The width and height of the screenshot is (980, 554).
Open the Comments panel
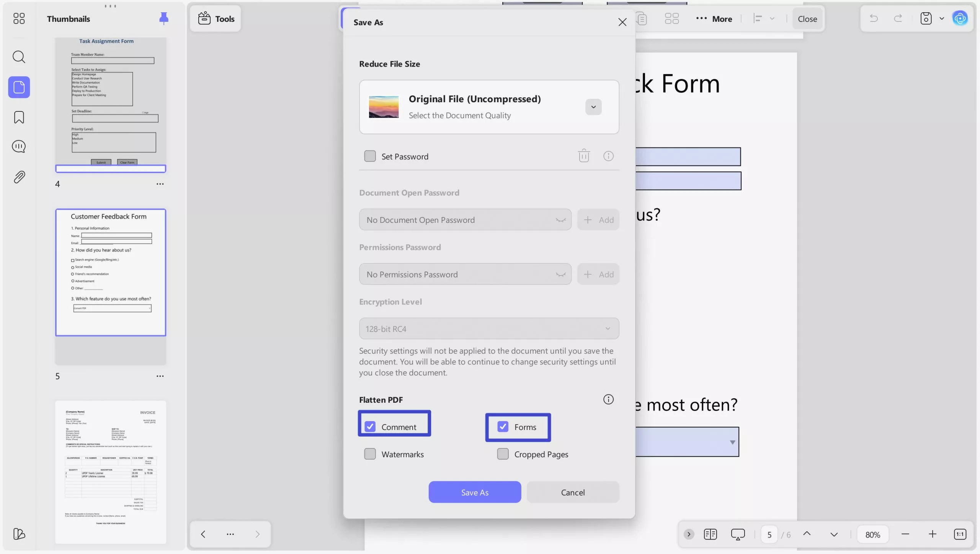[19, 146]
